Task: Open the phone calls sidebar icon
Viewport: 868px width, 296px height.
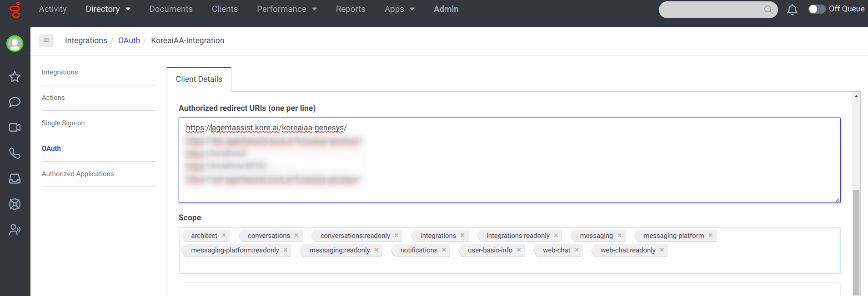Action: point(15,153)
